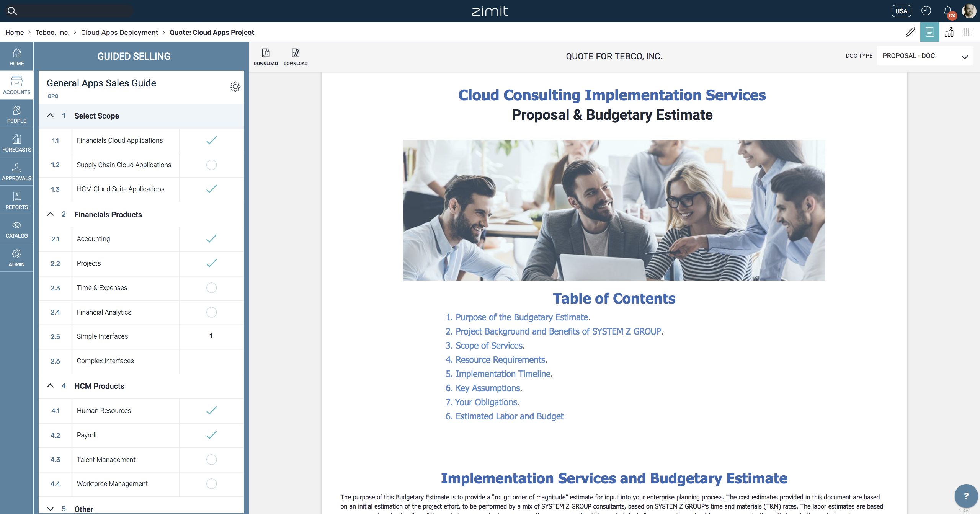The height and width of the screenshot is (514, 980).
Task: Click the pencil edit icon
Action: [910, 32]
